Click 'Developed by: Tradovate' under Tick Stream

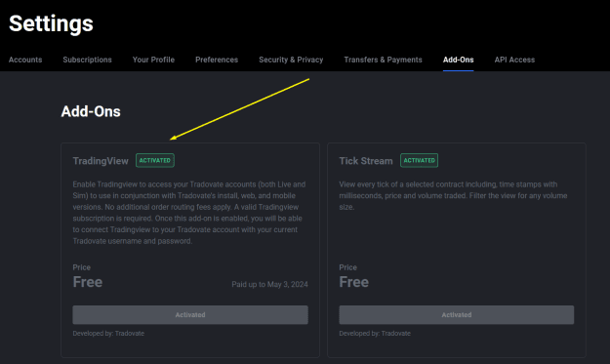click(375, 334)
